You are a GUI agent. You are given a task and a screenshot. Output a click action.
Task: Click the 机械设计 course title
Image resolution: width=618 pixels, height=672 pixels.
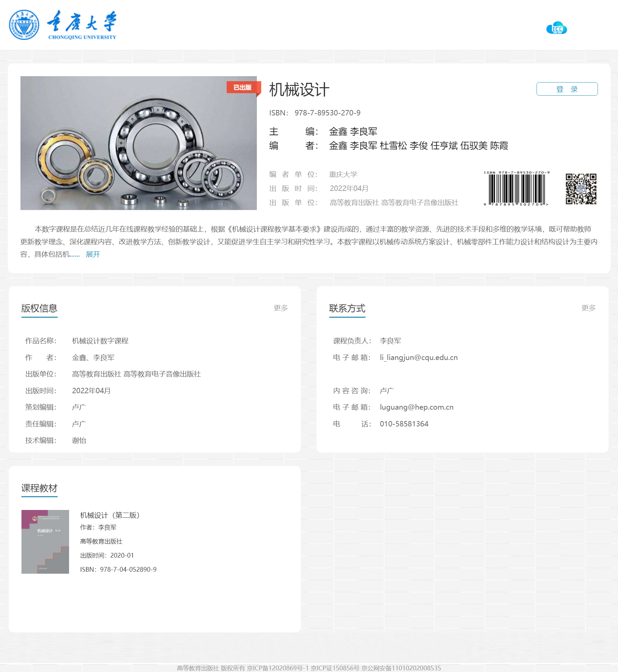coord(299,90)
